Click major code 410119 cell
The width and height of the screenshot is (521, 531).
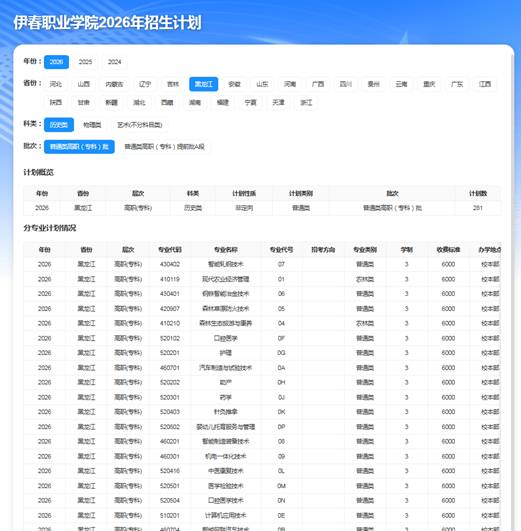click(x=170, y=279)
